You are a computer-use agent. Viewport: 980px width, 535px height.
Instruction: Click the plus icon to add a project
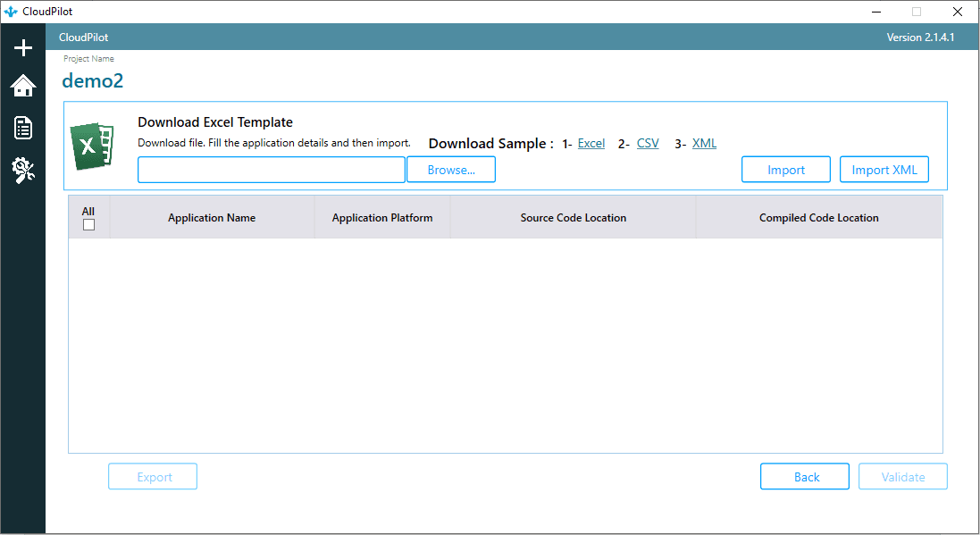[23, 47]
